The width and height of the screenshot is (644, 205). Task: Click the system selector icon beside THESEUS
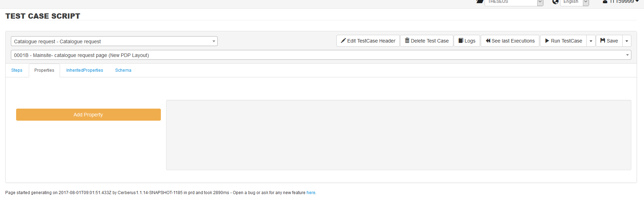480,1
